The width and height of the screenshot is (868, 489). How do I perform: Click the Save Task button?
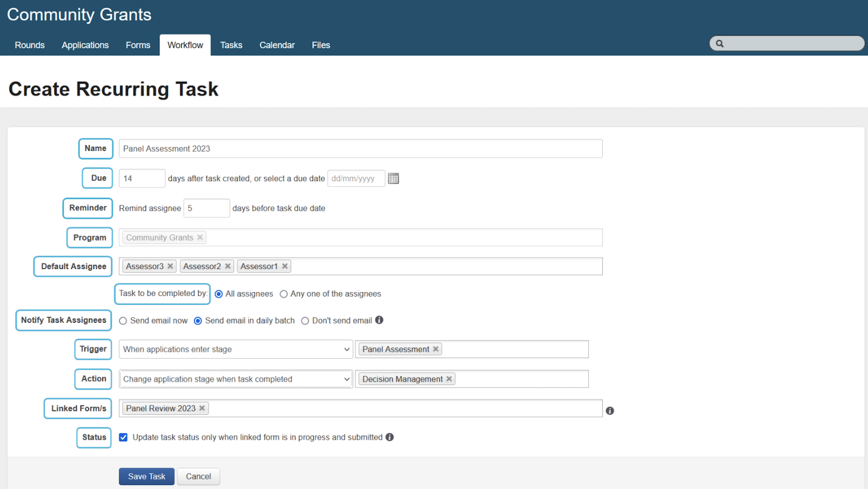coord(146,476)
